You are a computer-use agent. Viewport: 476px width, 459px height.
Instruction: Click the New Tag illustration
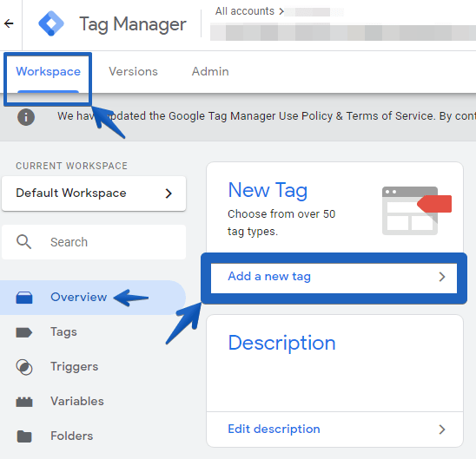tap(417, 210)
